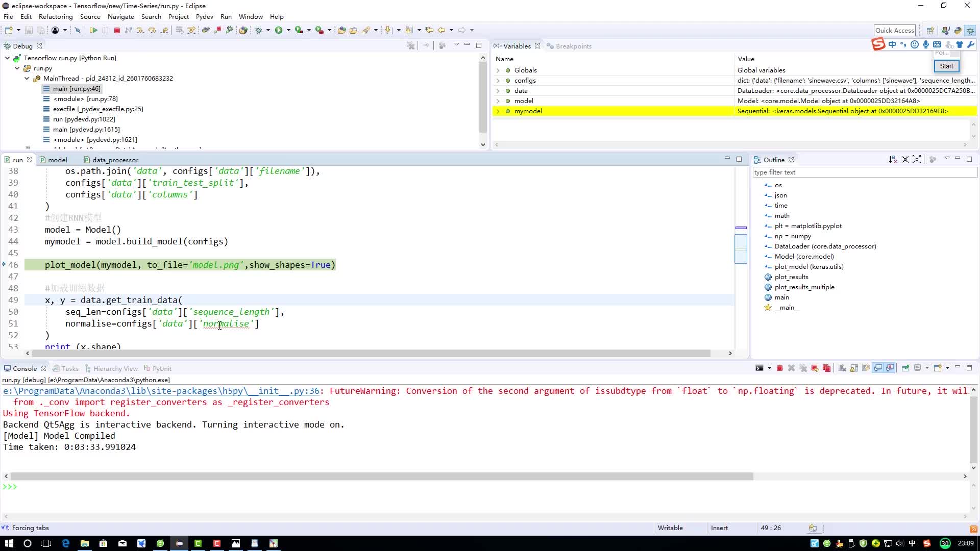Screen dimensions: 980x551
Task: Open the Run menu
Action: pyautogui.click(x=226, y=16)
